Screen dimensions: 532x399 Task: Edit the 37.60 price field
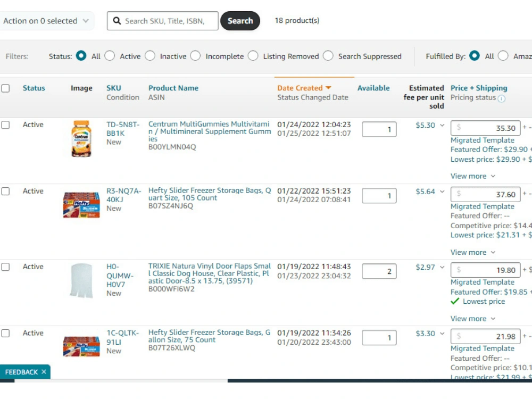485,194
